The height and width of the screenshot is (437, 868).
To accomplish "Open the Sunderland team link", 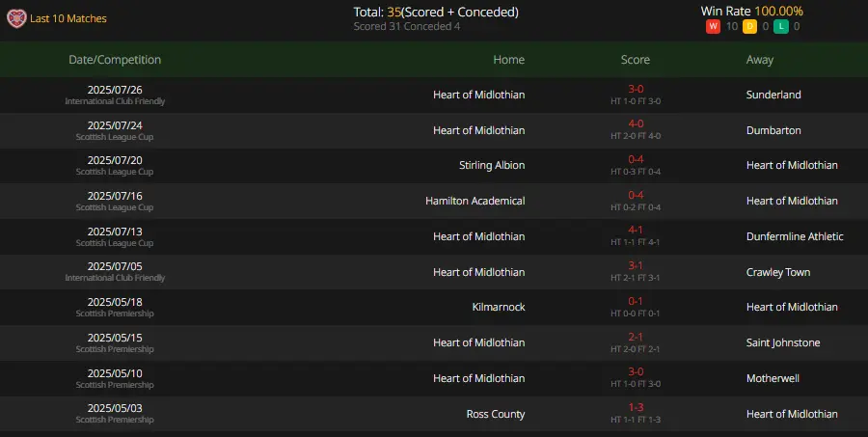I will click(x=773, y=95).
